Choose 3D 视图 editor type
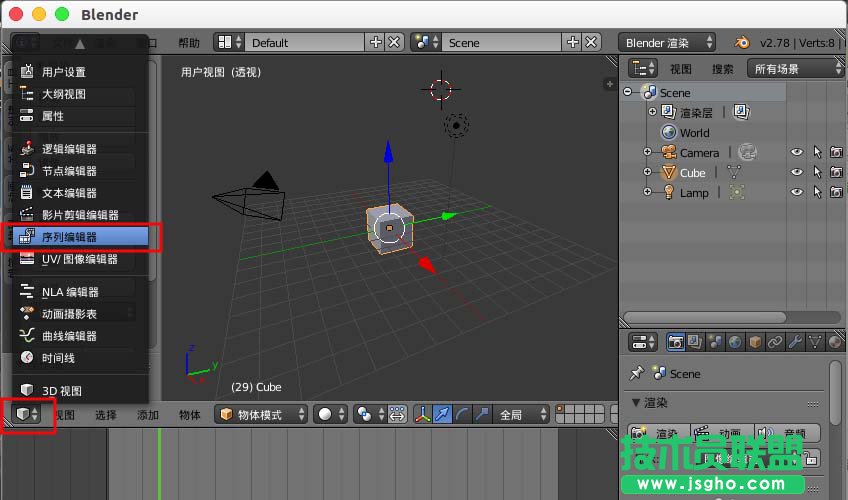 [x=80, y=390]
